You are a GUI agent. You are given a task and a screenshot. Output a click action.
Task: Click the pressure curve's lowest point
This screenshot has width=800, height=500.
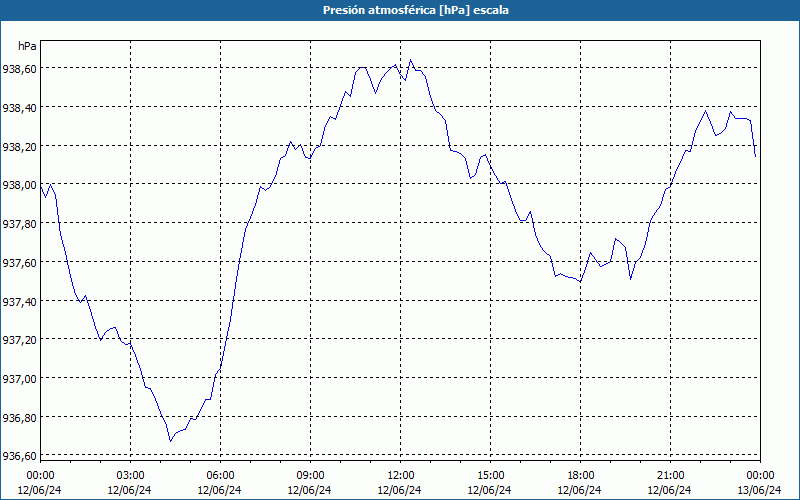(170, 440)
